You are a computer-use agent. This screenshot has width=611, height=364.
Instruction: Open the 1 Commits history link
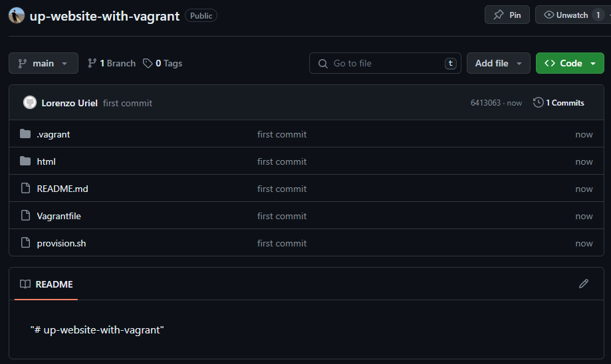coord(558,103)
